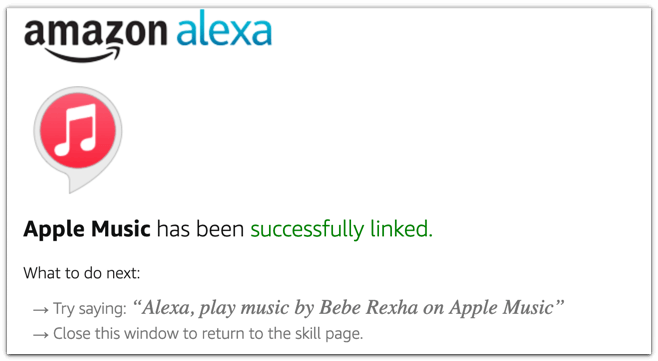The image size is (658, 361).
Task: Click the bold Apple Music text
Action: coord(87,229)
